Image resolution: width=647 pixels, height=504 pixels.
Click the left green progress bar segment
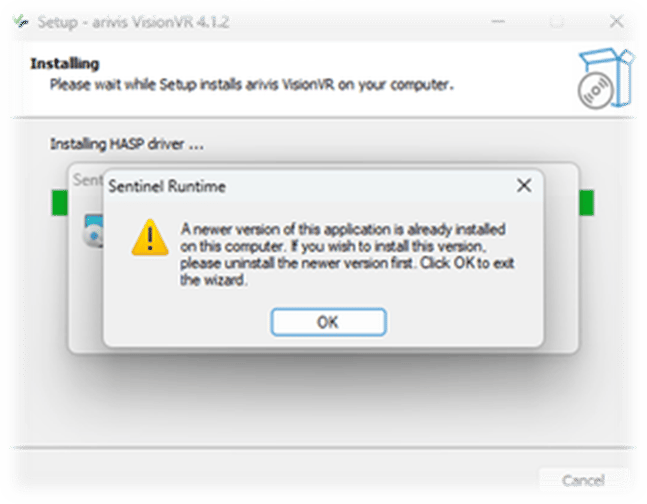[x=59, y=203]
